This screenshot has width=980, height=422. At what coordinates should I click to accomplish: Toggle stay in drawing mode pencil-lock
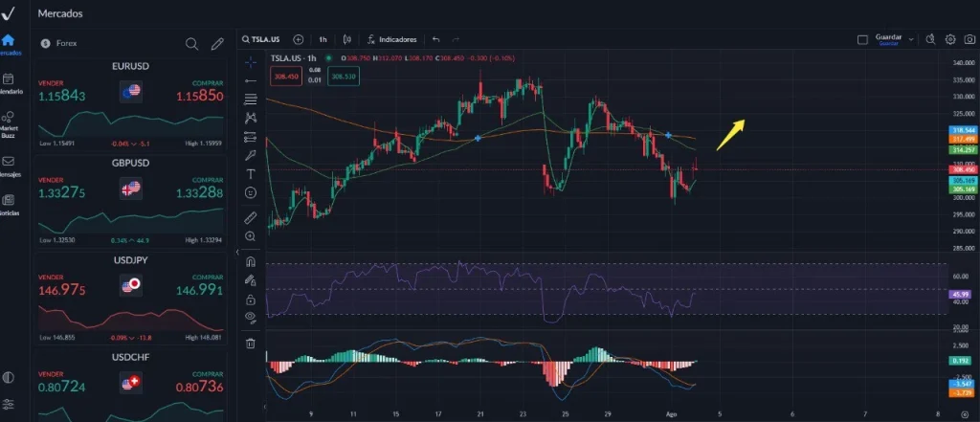pyautogui.click(x=251, y=280)
